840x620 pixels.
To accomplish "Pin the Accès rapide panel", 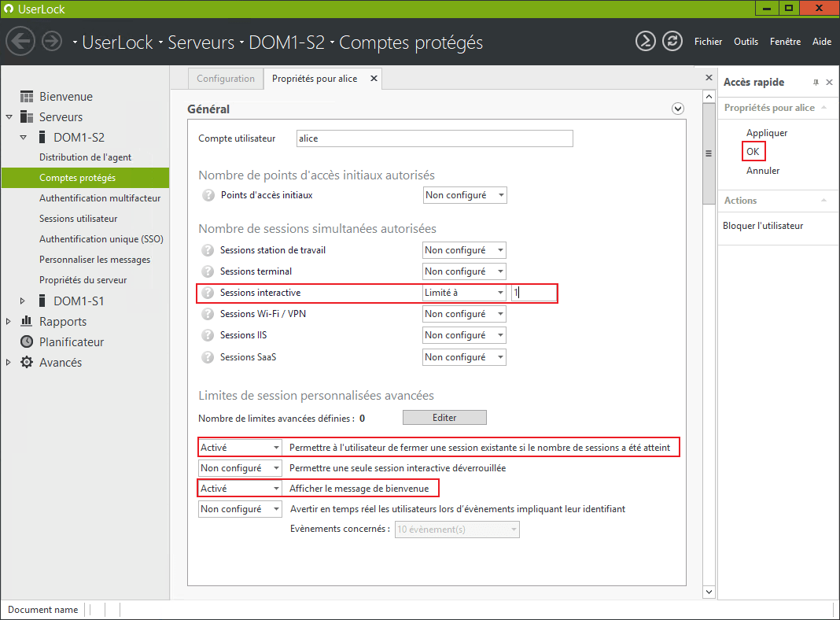I will [816, 82].
